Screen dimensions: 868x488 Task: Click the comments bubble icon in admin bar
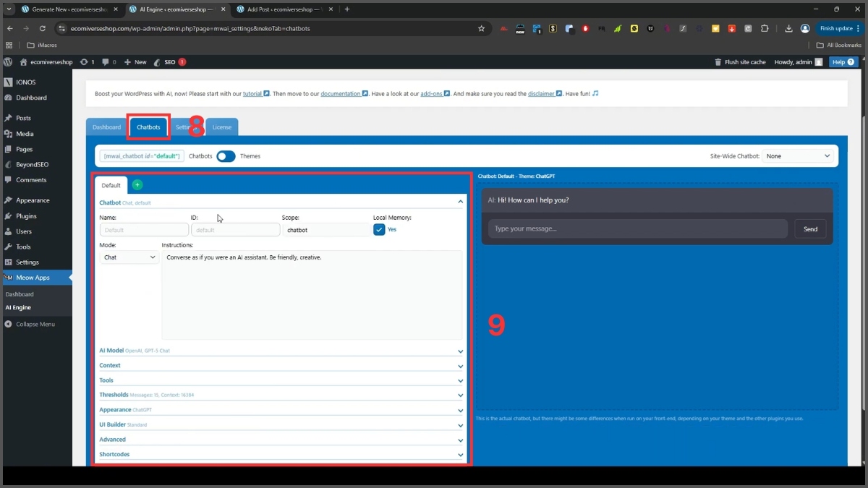tap(106, 62)
